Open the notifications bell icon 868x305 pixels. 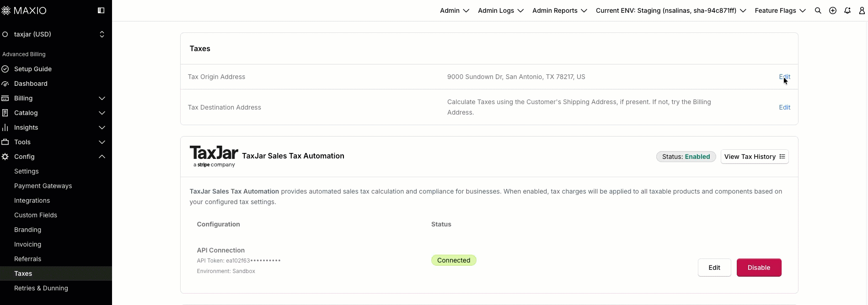[x=847, y=11]
